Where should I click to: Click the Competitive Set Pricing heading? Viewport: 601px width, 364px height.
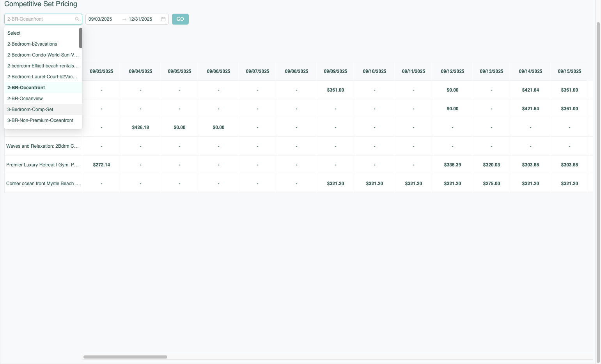(x=41, y=4)
